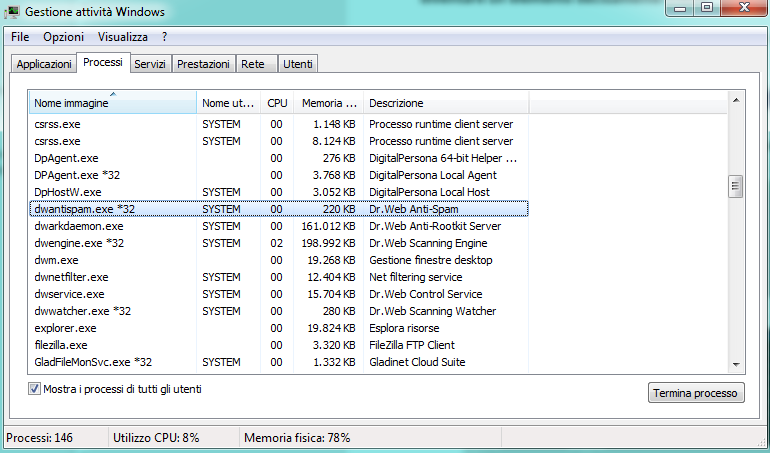The image size is (770, 453).
Task: Select the csrss.exe row with 8.124 KB
Action: click(279, 141)
